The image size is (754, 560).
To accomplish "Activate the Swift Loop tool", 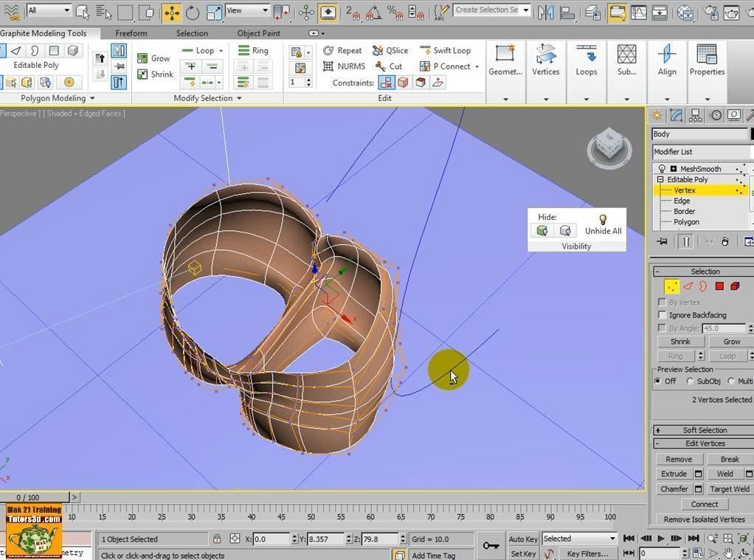I will [446, 50].
